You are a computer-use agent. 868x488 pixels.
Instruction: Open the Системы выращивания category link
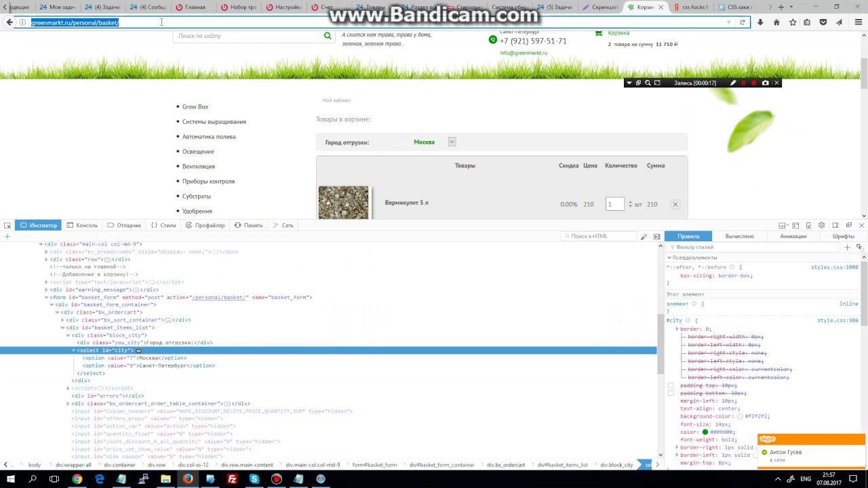click(x=214, y=122)
